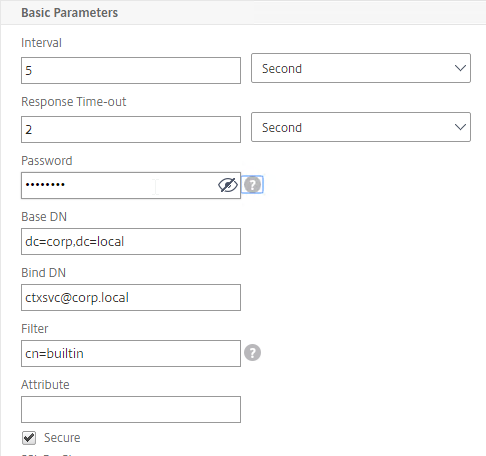Click the Base DN label
This screenshot has width=486, height=456.
point(44,217)
